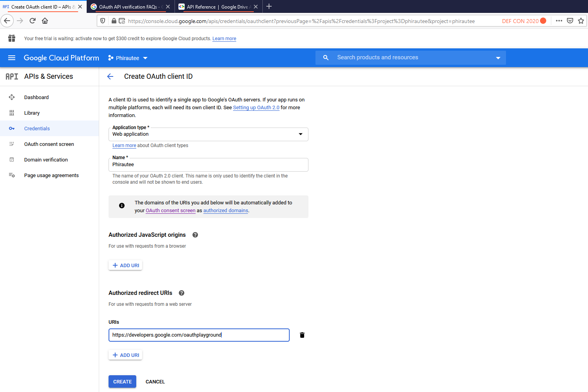Reload the current page
Screen dimensions: 588x392
pos(32,21)
